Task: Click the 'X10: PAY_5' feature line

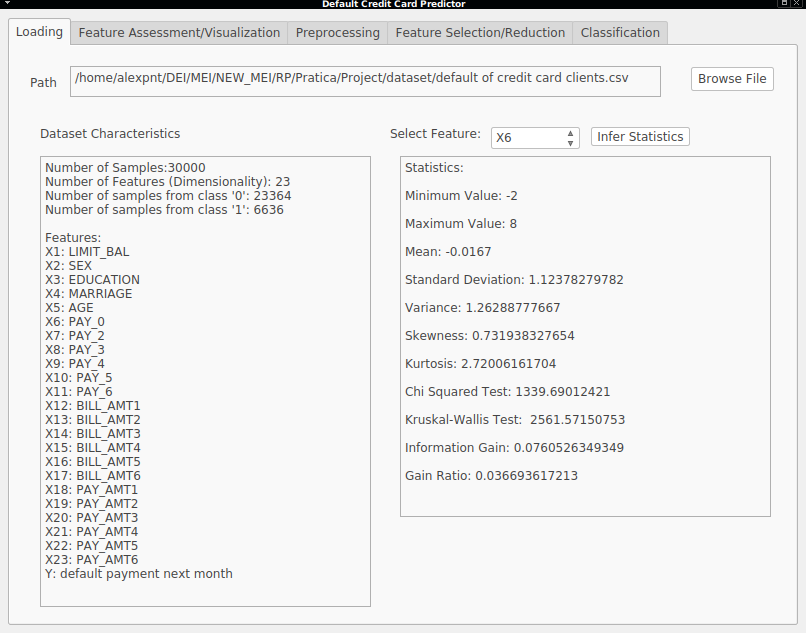Action: pyautogui.click(x=79, y=378)
